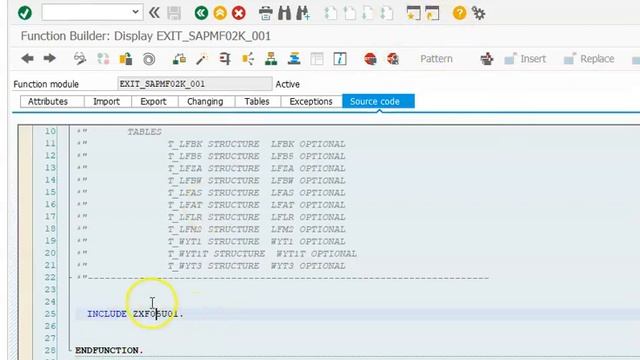Screen dimensions: 640x360
Task: Click the INCLUDE keyword on line 25
Action: tap(107, 314)
